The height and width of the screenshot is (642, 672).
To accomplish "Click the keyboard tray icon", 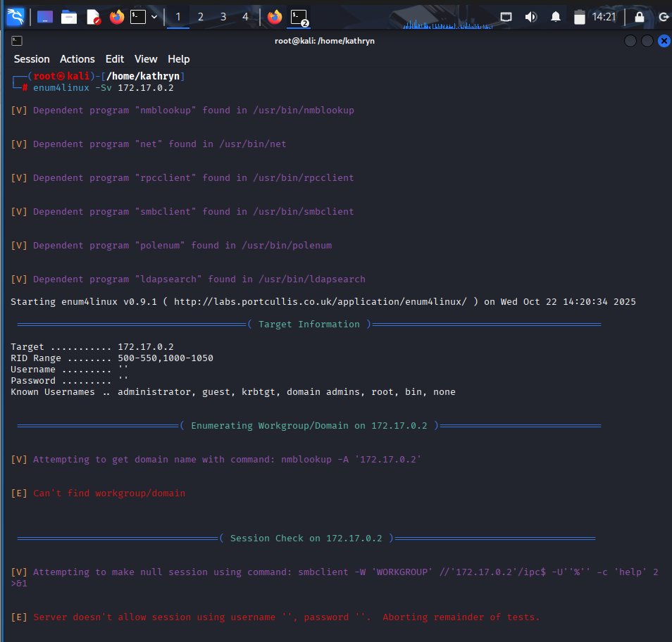I will (507, 16).
